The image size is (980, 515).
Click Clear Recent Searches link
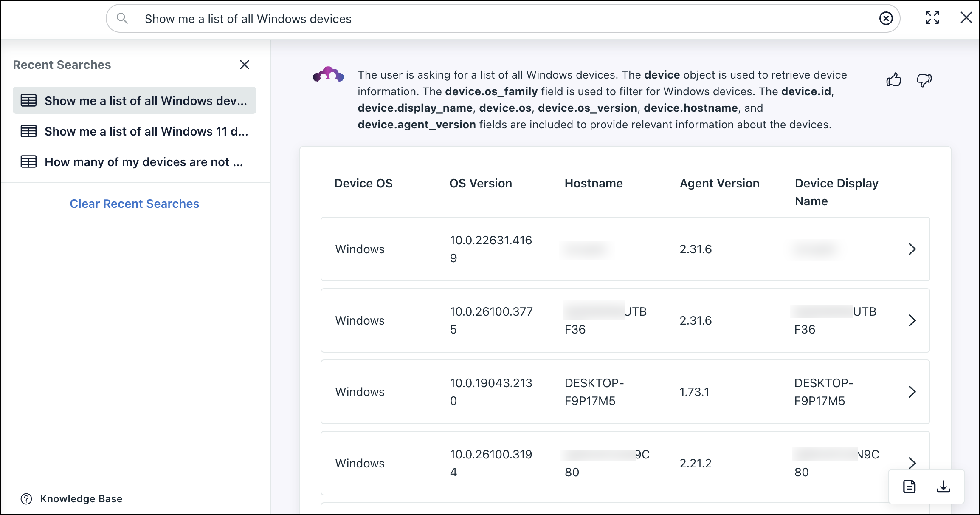134,204
